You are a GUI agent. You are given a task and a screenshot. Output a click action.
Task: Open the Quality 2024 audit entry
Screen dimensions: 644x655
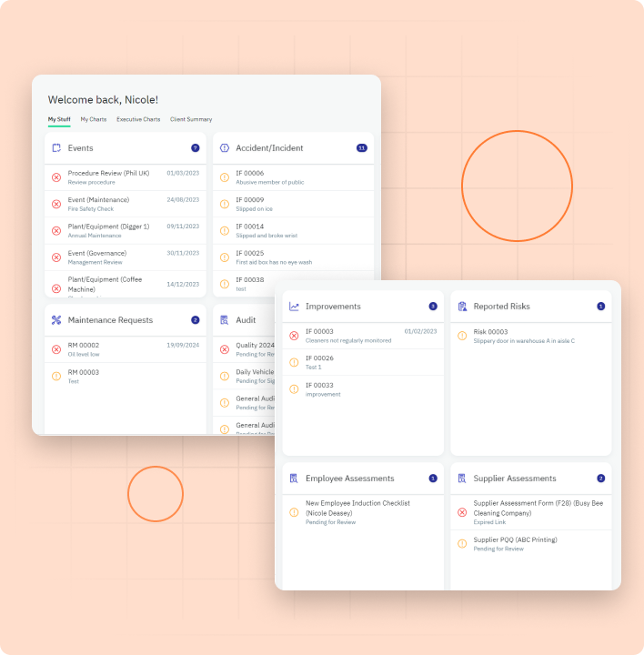pyautogui.click(x=244, y=349)
